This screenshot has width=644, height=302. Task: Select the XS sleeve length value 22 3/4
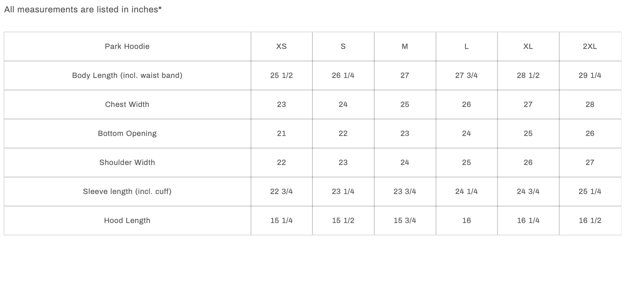[281, 191]
